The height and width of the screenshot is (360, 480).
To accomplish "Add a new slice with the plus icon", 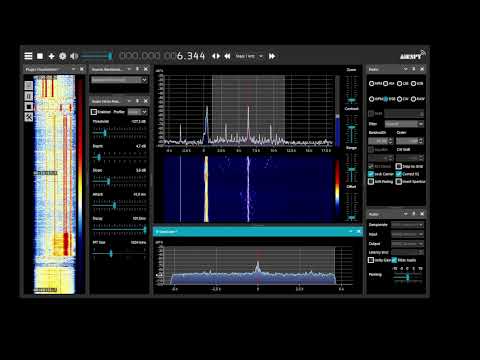I will pyautogui.click(x=51, y=56).
